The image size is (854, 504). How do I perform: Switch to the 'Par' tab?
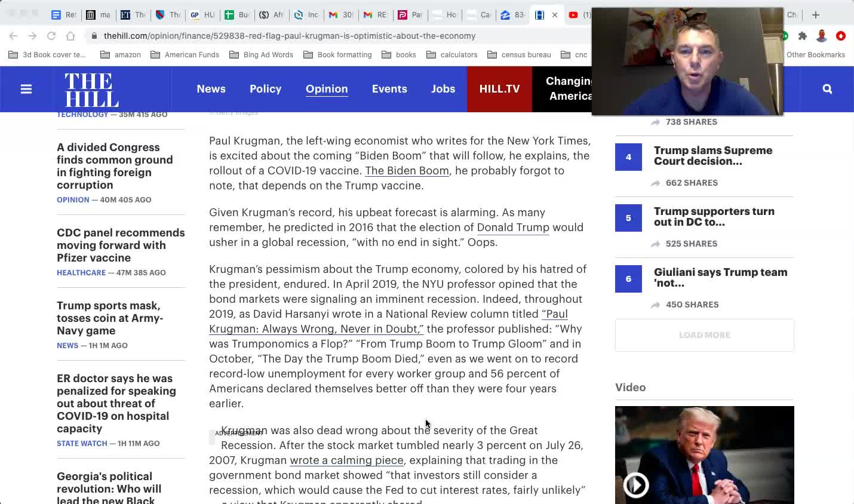pos(410,15)
